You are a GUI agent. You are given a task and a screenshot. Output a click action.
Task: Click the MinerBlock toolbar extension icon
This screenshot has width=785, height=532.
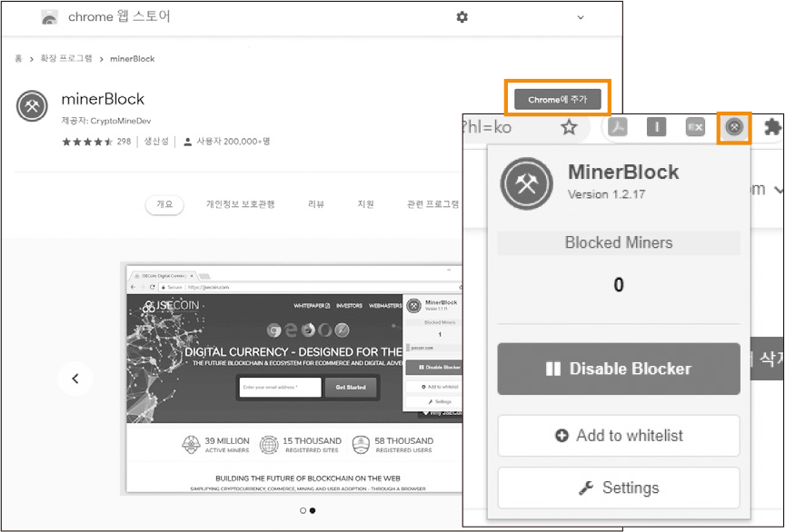734,128
